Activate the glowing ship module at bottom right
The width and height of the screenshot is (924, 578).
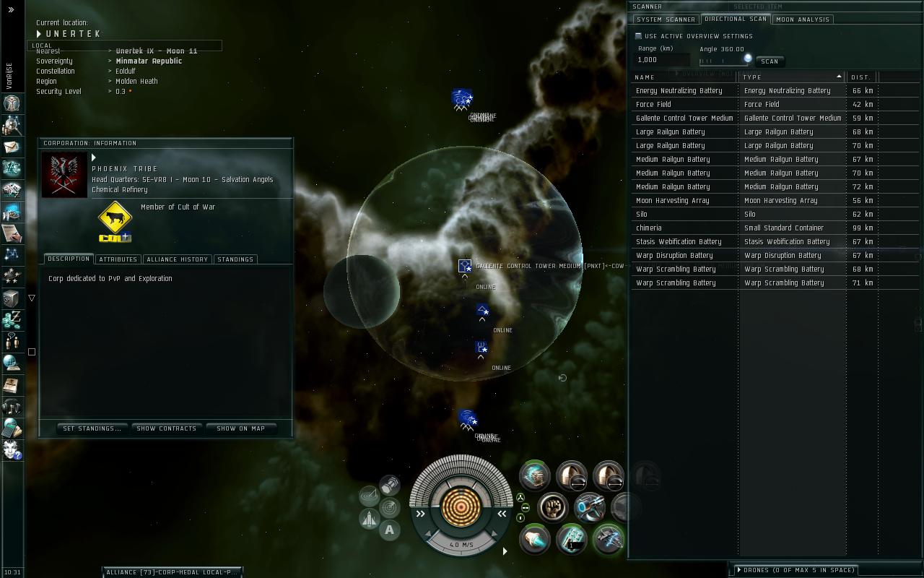tap(609, 540)
